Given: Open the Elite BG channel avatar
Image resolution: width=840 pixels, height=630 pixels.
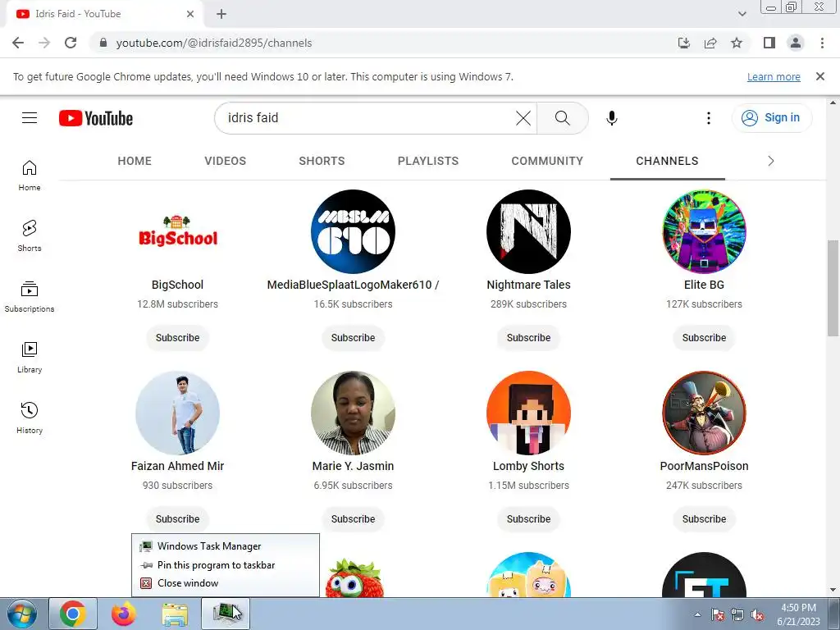Looking at the screenshot, I should pyautogui.click(x=704, y=231).
